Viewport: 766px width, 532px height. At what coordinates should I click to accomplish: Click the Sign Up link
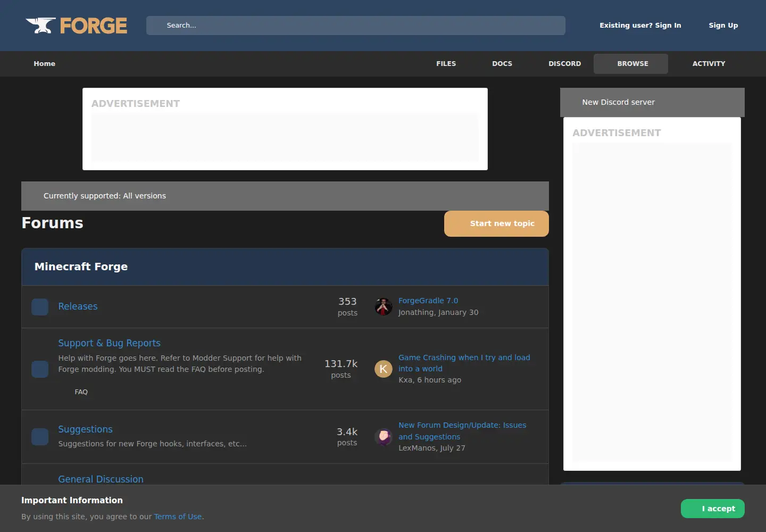pyautogui.click(x=723, y=26)
